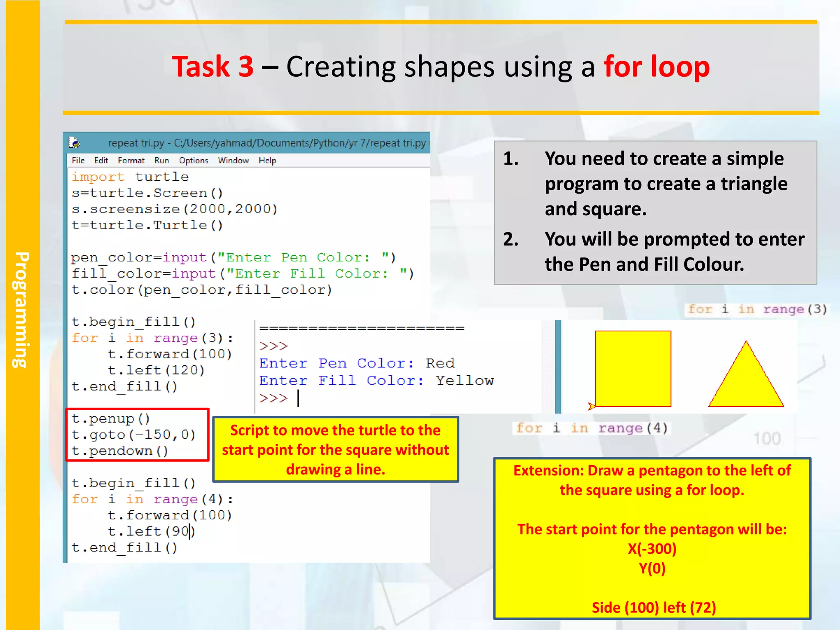This screenshot has width=840, height=630.
Task: Click the yellow Extension pentagon text box
Action: [x=652, y=538]
